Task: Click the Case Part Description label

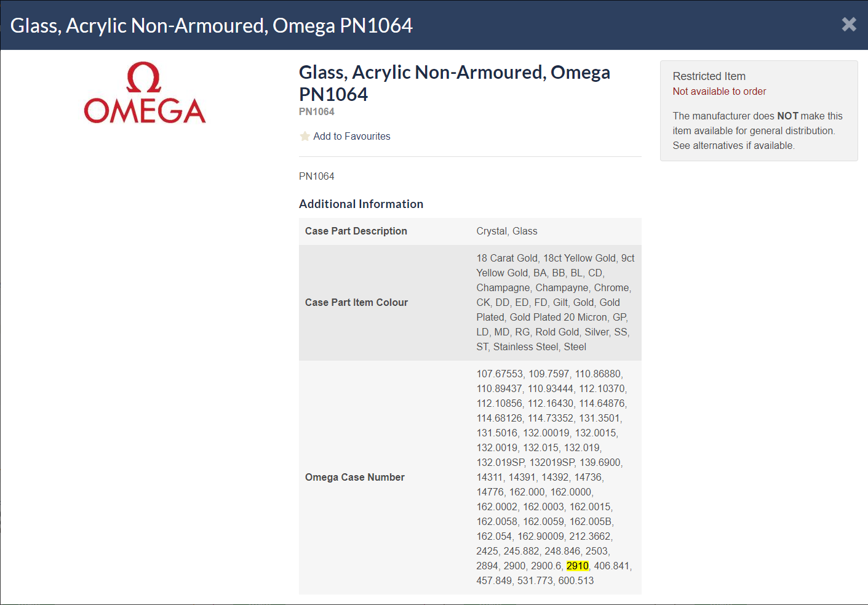Action: point(356,231)
